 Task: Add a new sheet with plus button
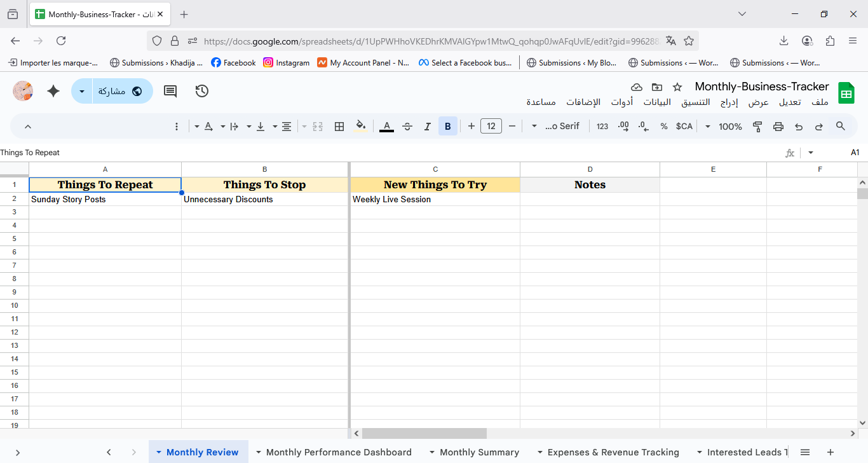click(831, 452)
